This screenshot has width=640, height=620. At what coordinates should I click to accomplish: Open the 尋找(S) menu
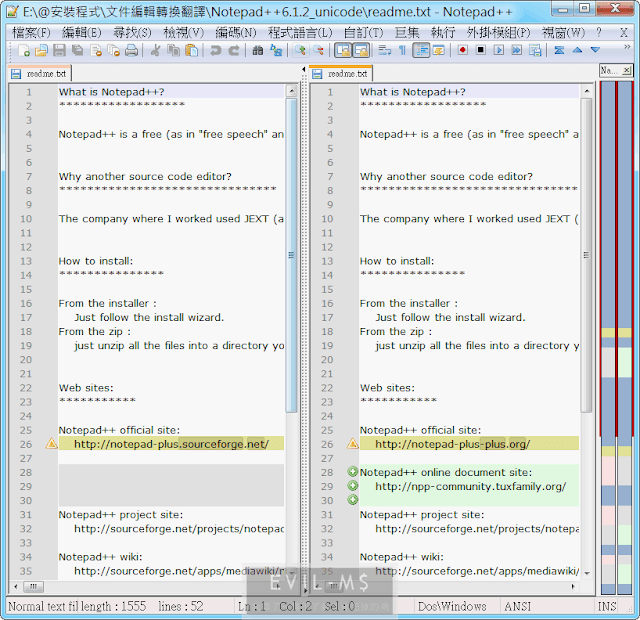tap(132, 33)
